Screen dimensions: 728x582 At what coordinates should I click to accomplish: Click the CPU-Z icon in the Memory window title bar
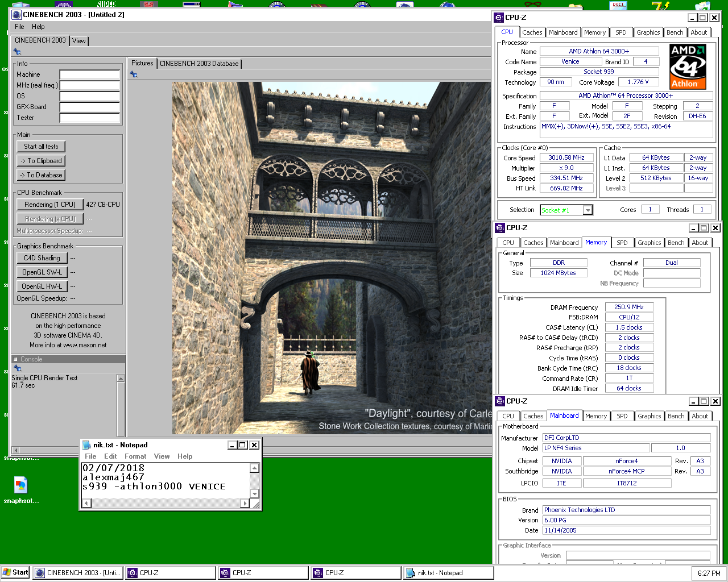pyautogui.click(x=500, y=228)
